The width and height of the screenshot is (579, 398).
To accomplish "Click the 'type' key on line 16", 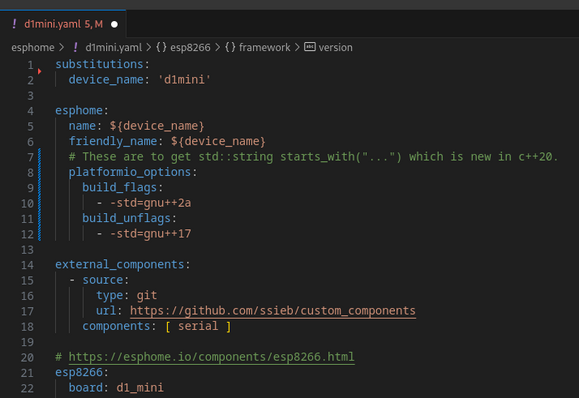I will click(x=109, y=295).
